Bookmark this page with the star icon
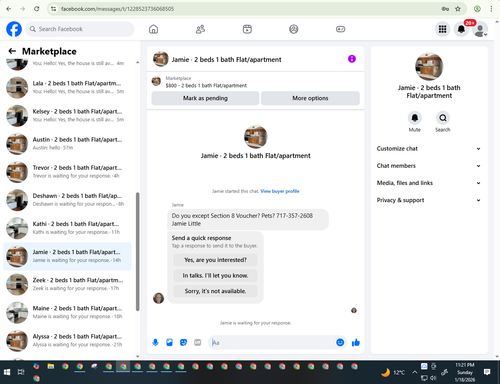Image resolution: width=500 pixels, height=384 pixels. [458, 9]
